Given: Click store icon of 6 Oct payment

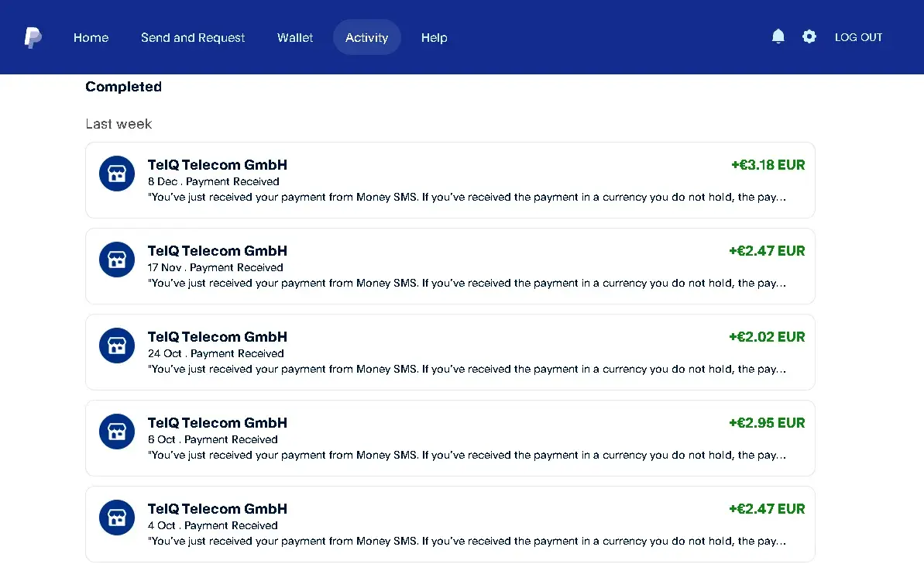Looking at the screenshot, I should click(x=117, y=432).
